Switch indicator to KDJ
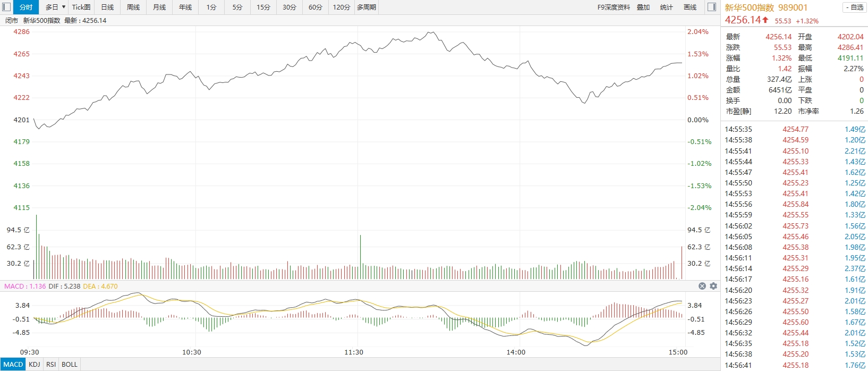The height and width of the screenshot is (371, 868). coord(35,365)
